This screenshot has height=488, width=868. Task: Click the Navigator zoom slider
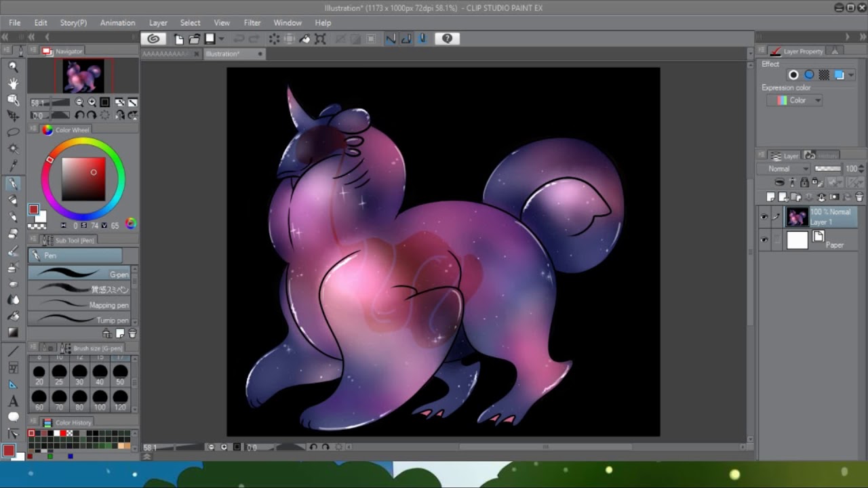pos(52,102)
